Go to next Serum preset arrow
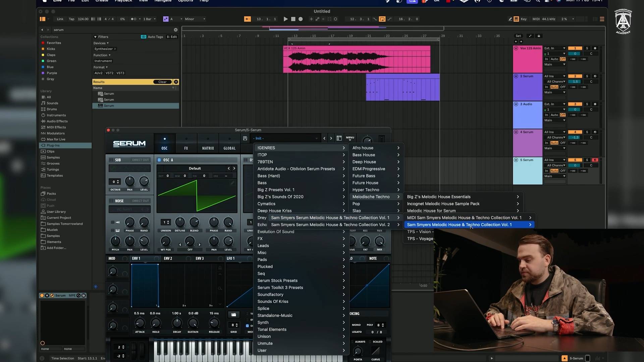The image size is (644, 362). coord(331,138)
